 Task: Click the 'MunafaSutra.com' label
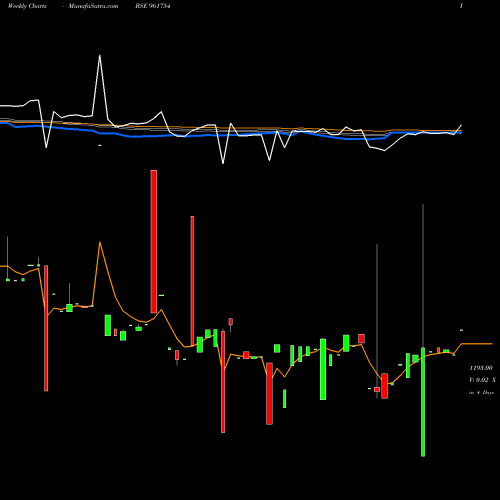point(93,6)
